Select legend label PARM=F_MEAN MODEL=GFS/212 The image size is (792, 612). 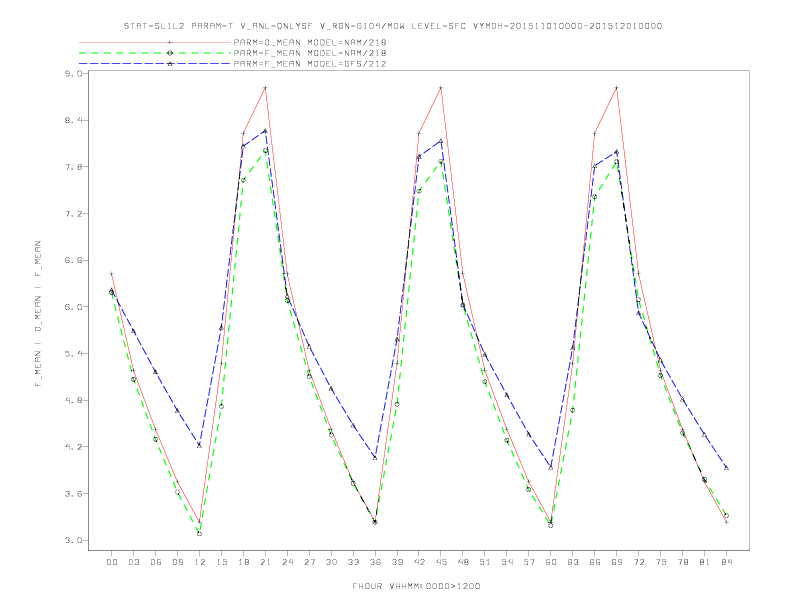[310, 64]
